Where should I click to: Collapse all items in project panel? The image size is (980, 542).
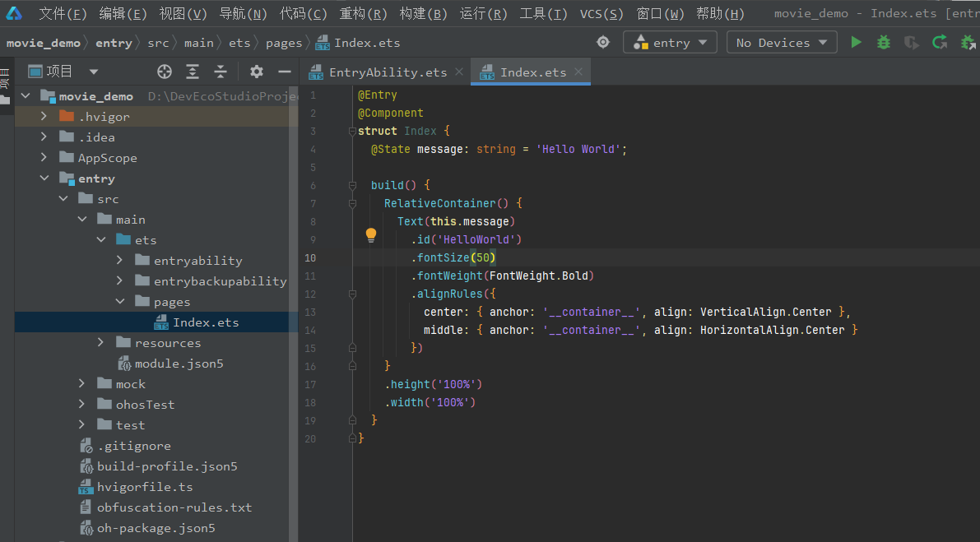[x=221, y=72]
